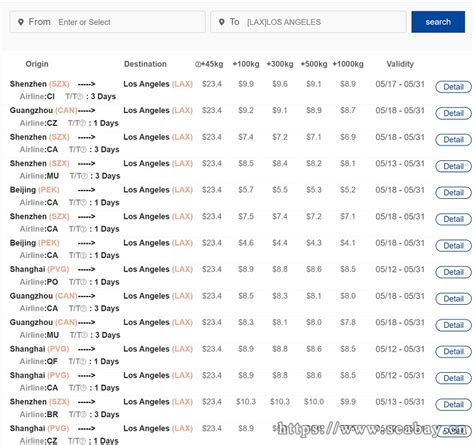Open Detail for Shanghai Airline:CA row
The height and width of the screenshot is (445, 474).
[x=453, y=378]
